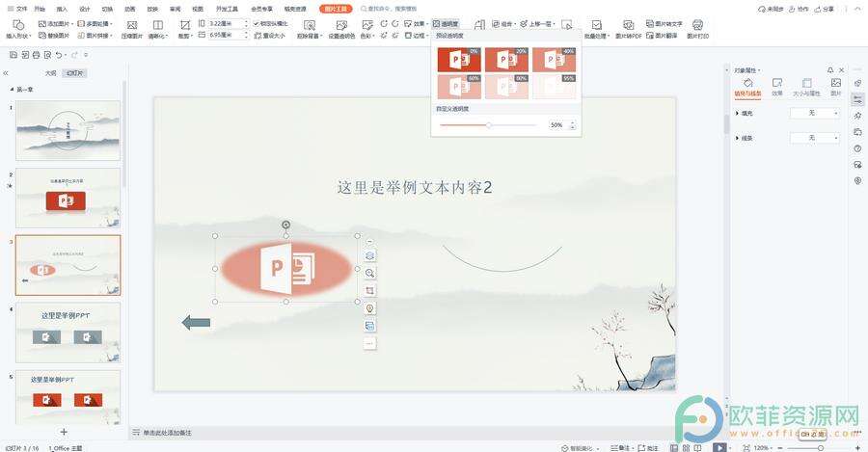This screenshot has height=452, width=868.
Task: Select the 40% preset transparency thumbnail
Action: pos(555,59)
